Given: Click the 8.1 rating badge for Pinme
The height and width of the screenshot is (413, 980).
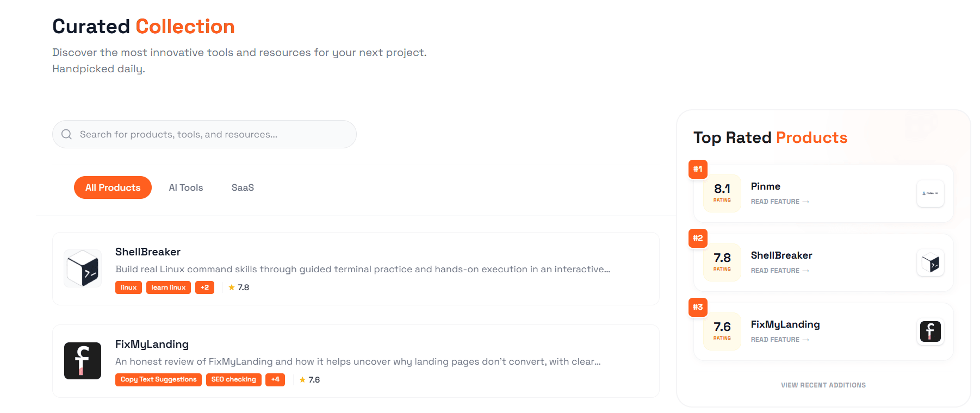Looking at the screenshot, I should pyautogui.click(x=722, y=193).
